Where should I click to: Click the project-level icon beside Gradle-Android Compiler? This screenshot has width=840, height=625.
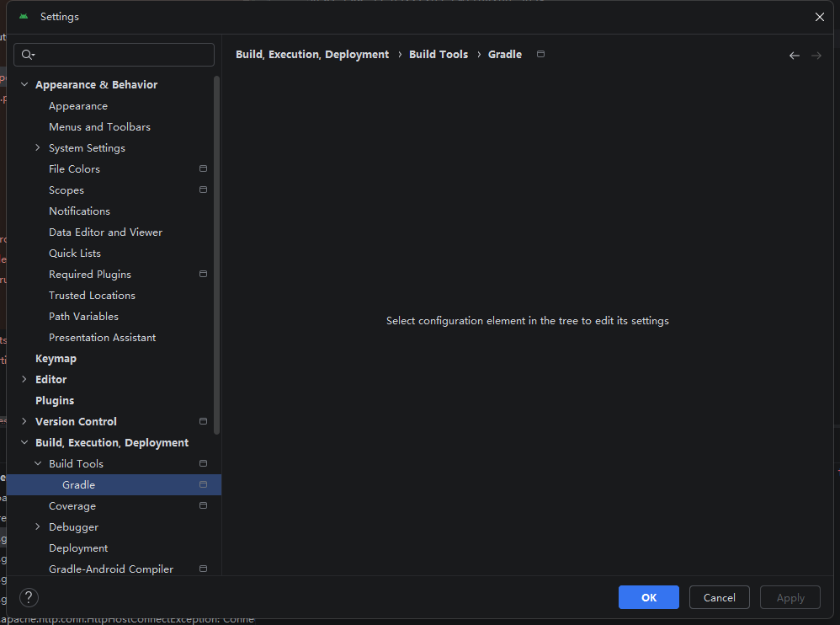coord(203,569)
